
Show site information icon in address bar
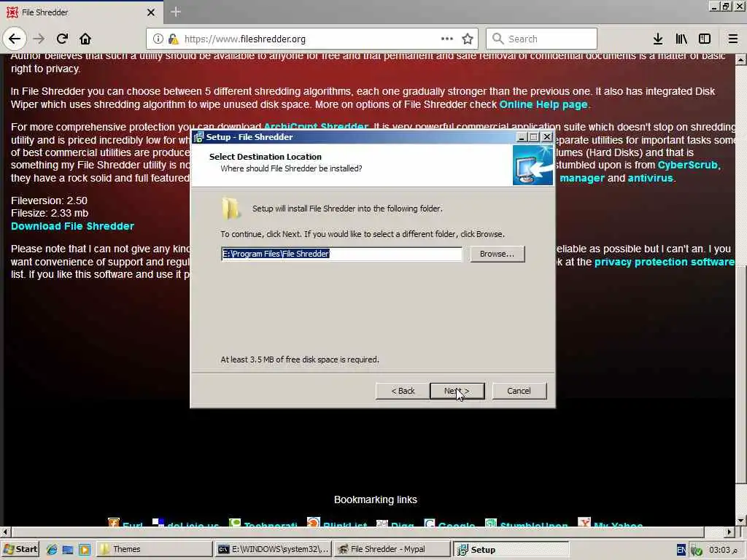tap(158, 39)
